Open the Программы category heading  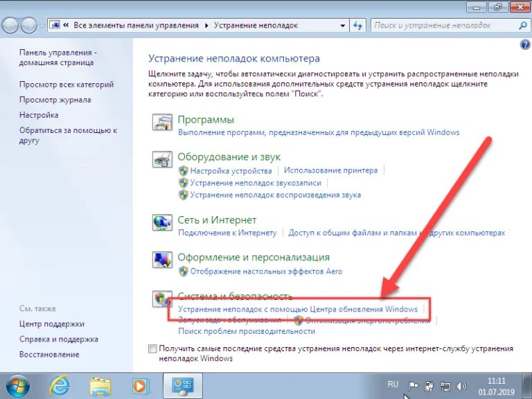pyautogui.click(x=206, y=120)
